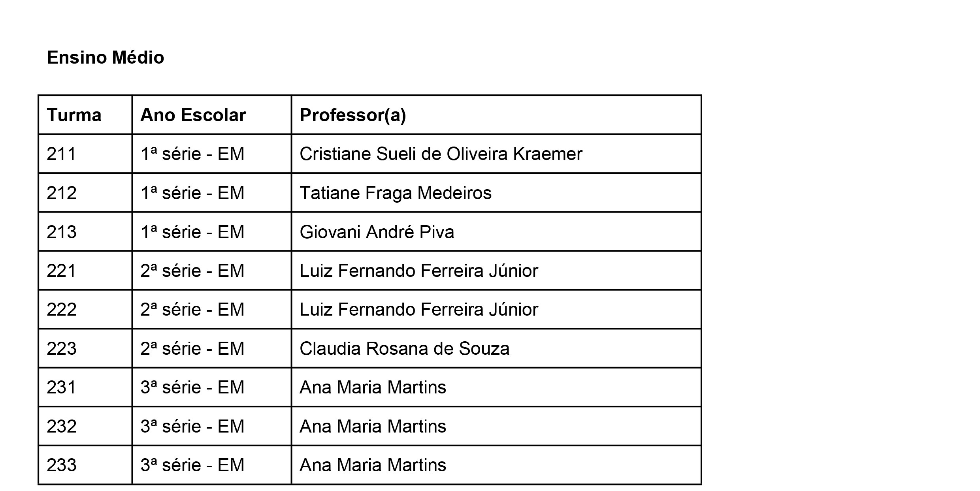Click 2ª série - EM in row 221
980x491 pixels.
pos(192,271)
